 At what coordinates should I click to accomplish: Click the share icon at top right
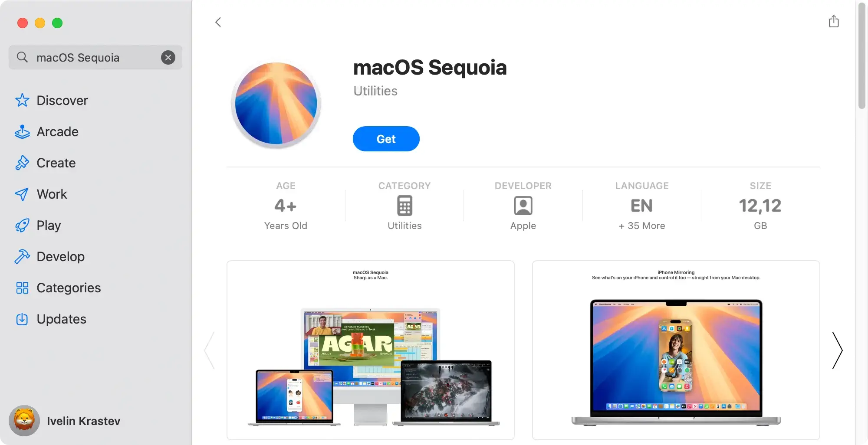(x=834, y=21)
